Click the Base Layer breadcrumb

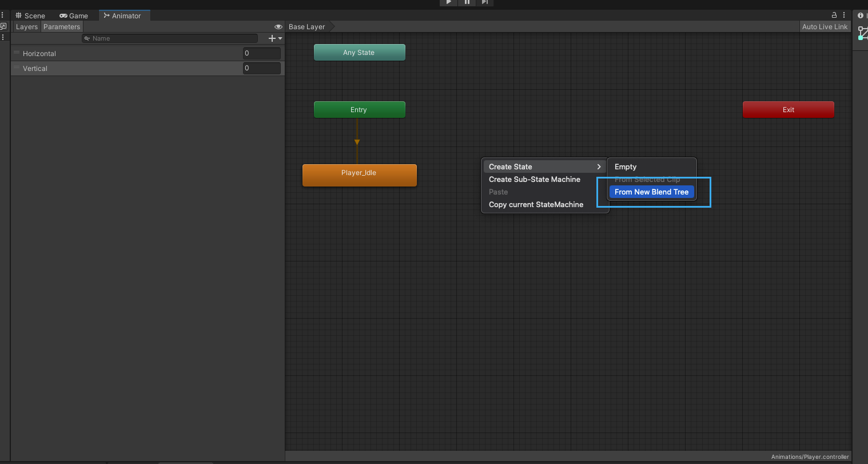[x=307, y=27]
